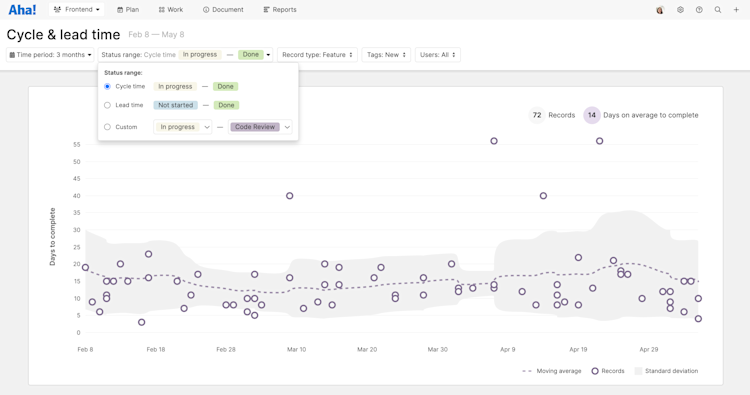Click In progress tag in Cycle time row
Screen dimensions: 750x395
175,87
